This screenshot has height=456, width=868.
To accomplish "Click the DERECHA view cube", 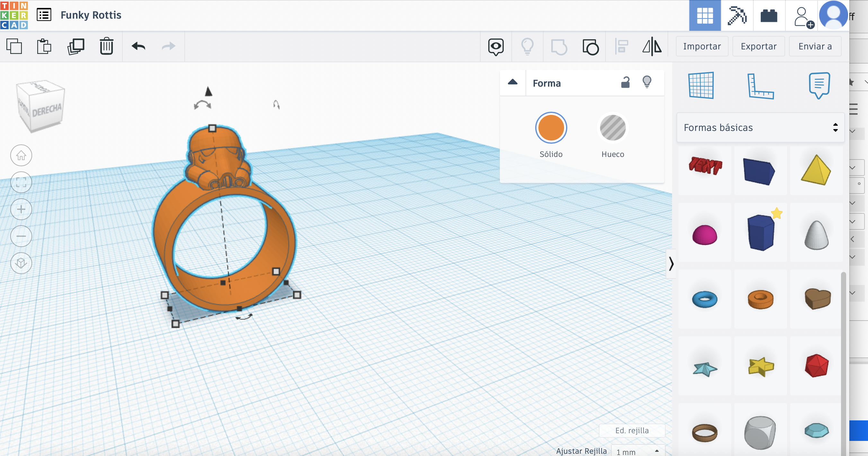I will 47,110.
